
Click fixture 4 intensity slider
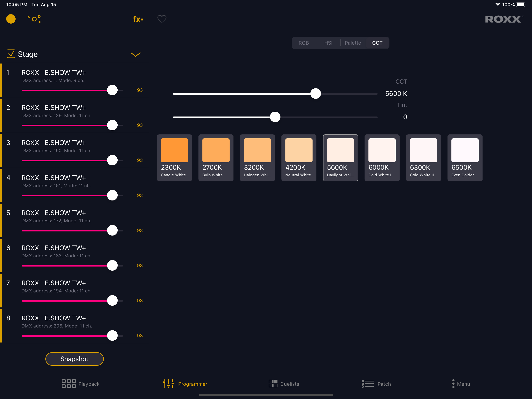click(x=72, y=195)
